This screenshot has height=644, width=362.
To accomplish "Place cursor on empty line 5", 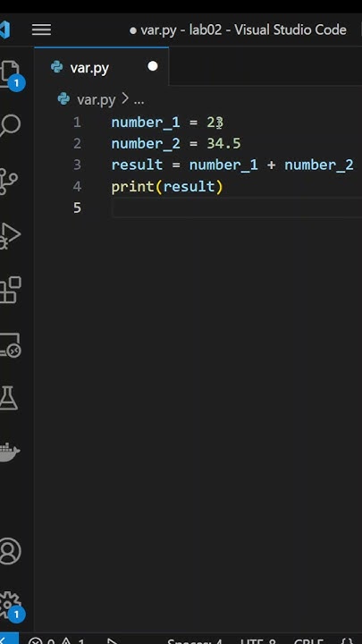I will (x=236, y=208).
